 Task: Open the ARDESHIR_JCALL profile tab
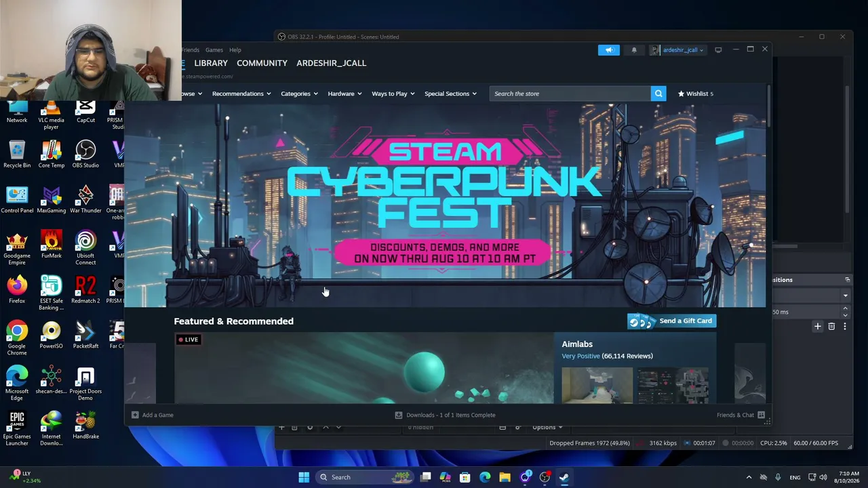pyautogui.click(x=331, y=63)
